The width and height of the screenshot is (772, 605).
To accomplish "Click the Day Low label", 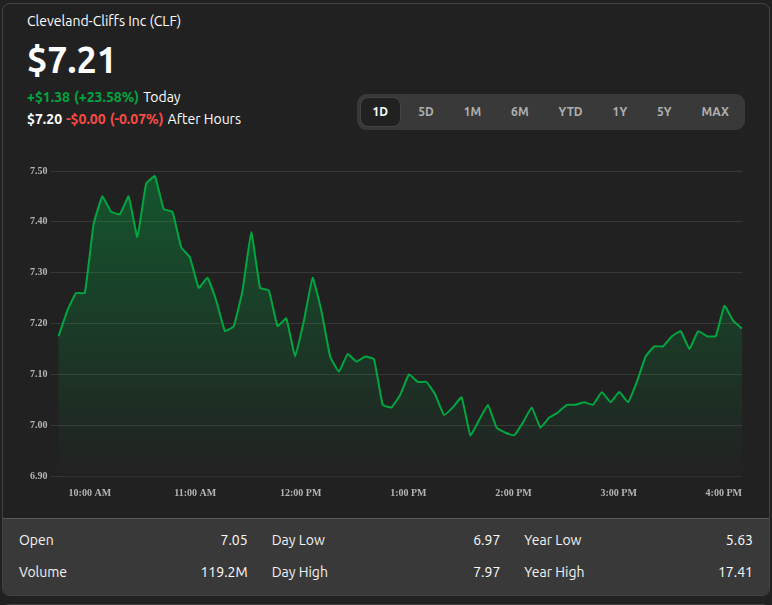I will click(298, 540).
